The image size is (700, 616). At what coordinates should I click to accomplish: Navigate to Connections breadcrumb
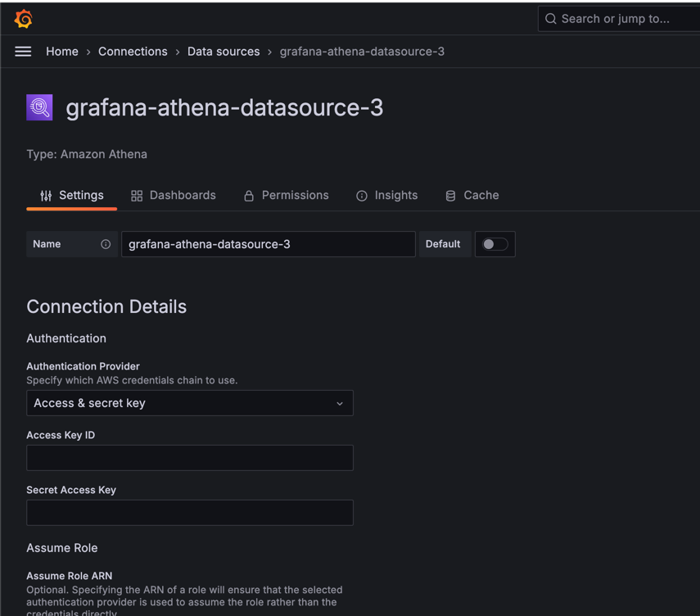pos(133,52)
